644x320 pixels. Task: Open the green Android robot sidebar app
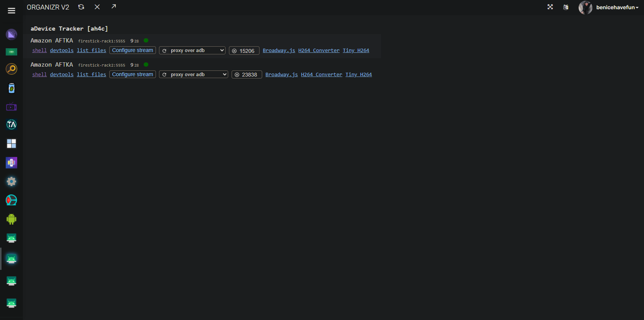click(11, 219)
